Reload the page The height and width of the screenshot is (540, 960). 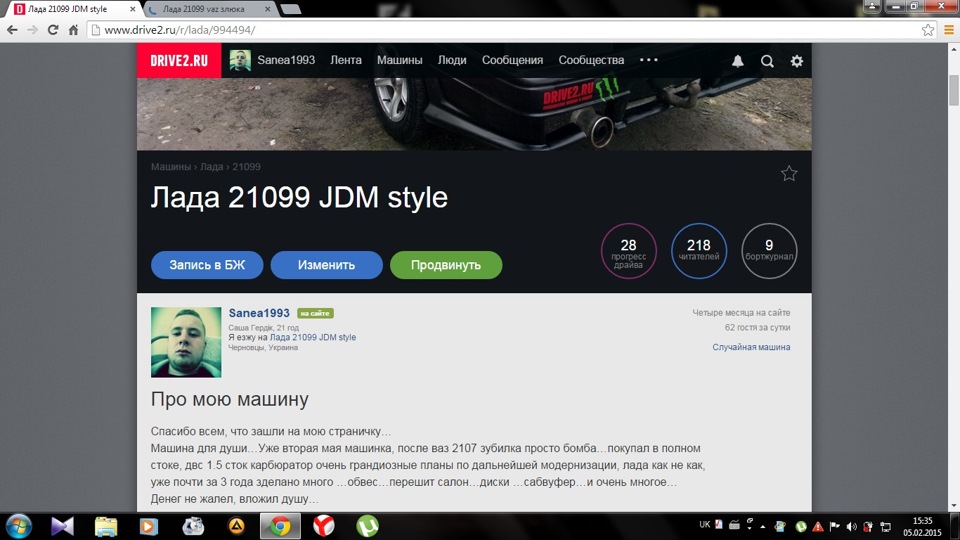53,29
